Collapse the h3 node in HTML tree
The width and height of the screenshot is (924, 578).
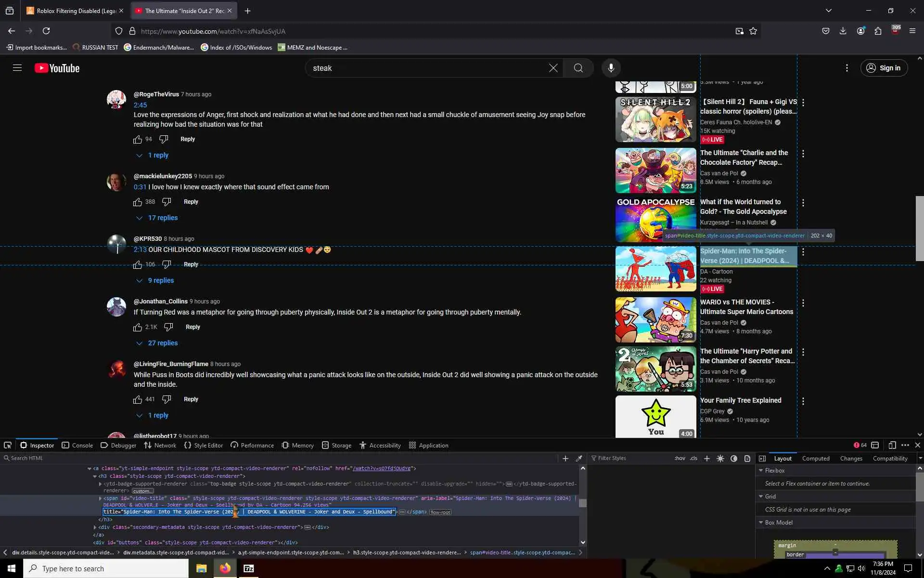(95, 476)
